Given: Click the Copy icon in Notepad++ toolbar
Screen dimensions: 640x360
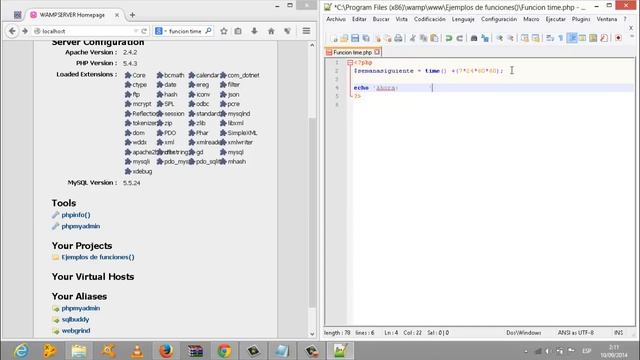Looking at the screenshot, I should (x=424, y=38).
